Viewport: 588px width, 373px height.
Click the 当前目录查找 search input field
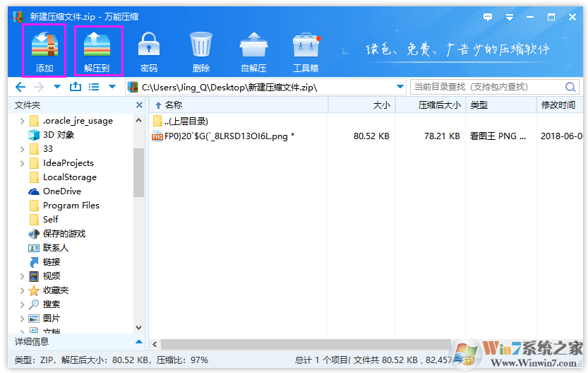(x=487, y=87)
